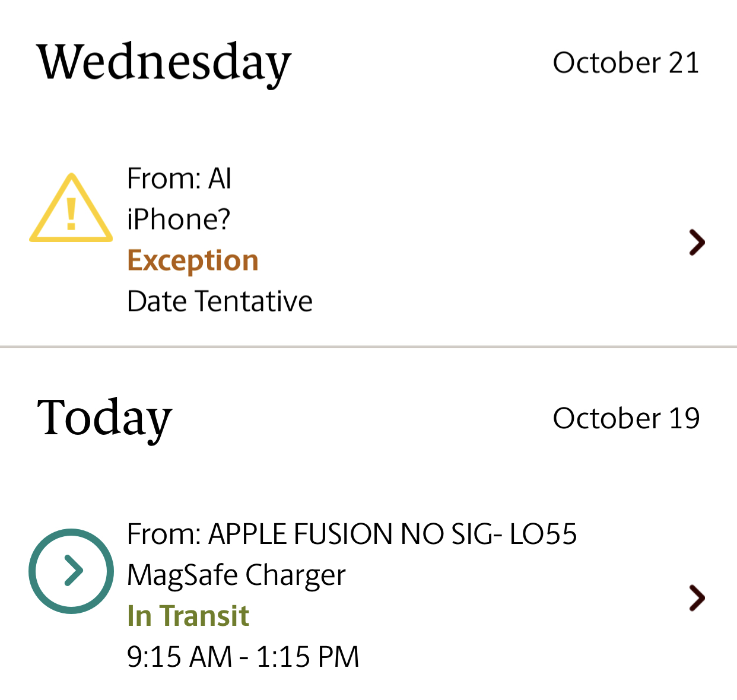The image size is (737, 700).
Task: Tap the teal in-transit circle icon
Action: [71, 571]
